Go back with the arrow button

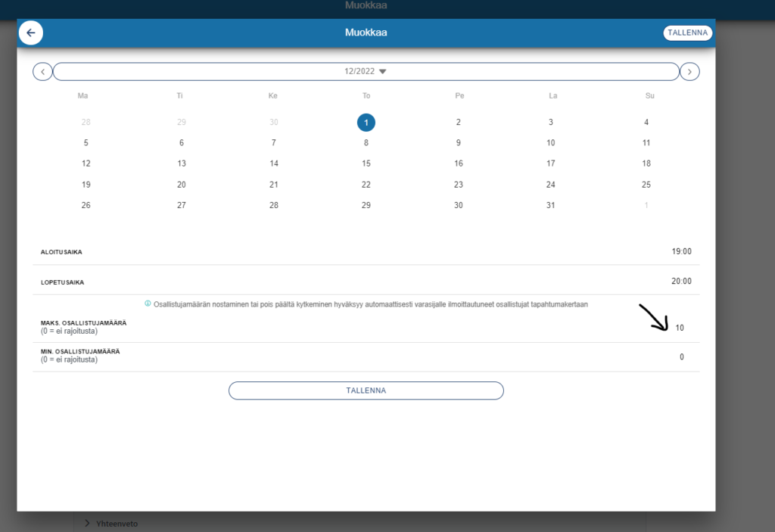[x=30, y=33]
